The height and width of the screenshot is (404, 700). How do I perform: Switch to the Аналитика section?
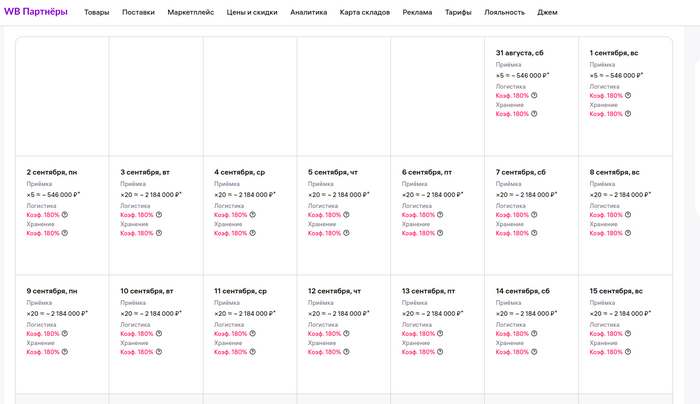pyautogui.click(x=308, y=13)
